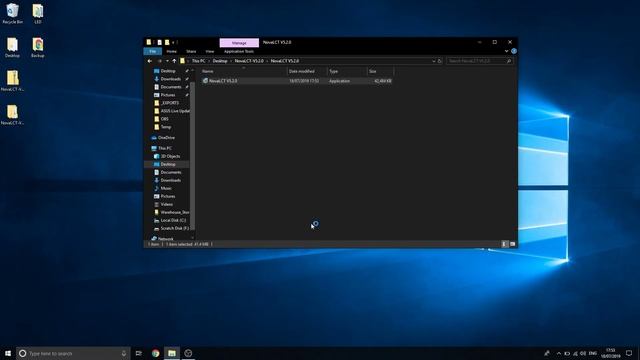Open Videos under This PC
The height and width of the screenshot is (360, 640).
tap(166, 204)
